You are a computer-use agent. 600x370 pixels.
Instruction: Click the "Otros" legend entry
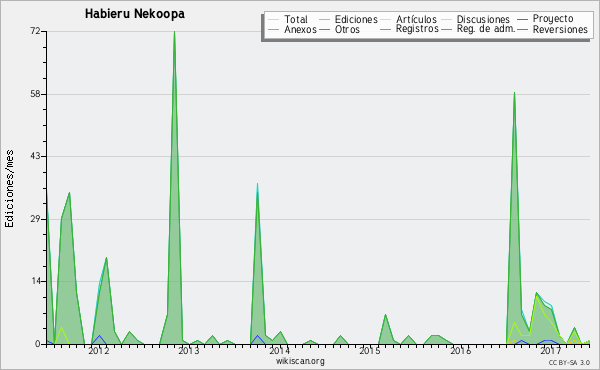[x=347, y=29]
